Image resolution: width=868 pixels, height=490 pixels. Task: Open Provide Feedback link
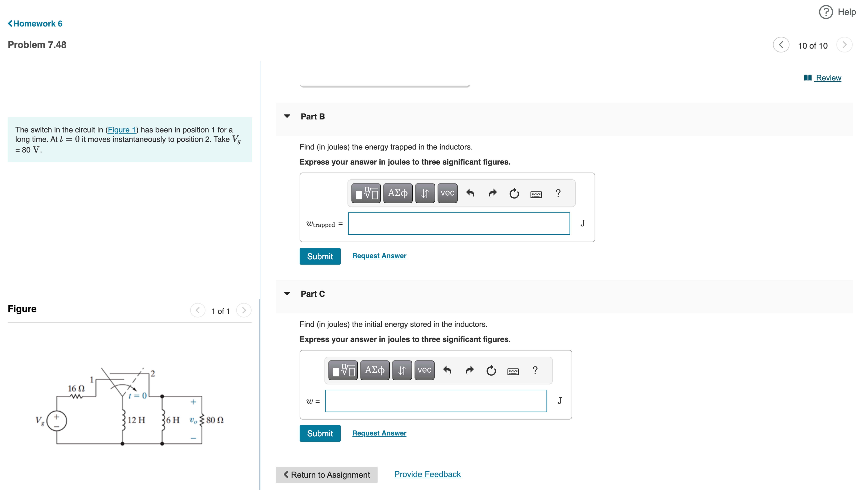click(x=428, y=474)
